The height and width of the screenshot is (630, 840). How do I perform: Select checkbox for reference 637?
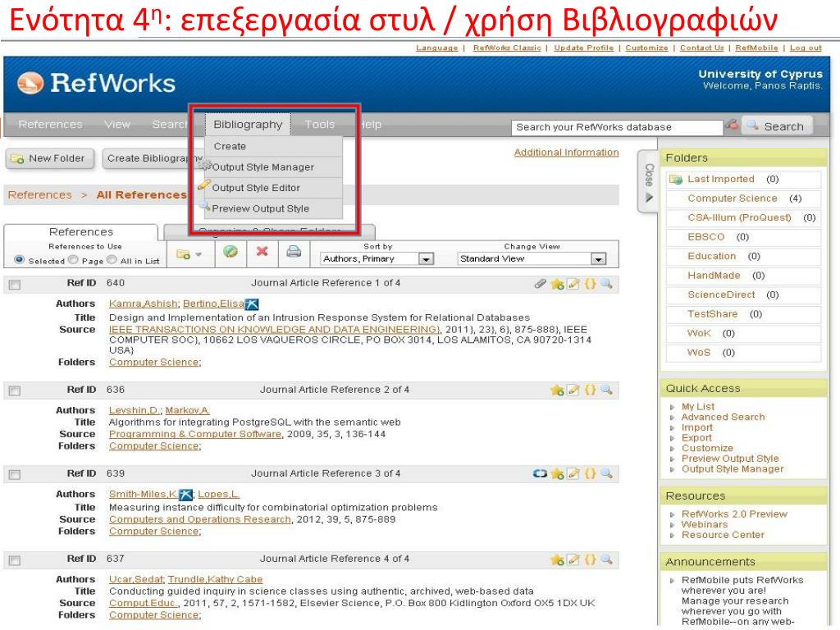[15, 560]
